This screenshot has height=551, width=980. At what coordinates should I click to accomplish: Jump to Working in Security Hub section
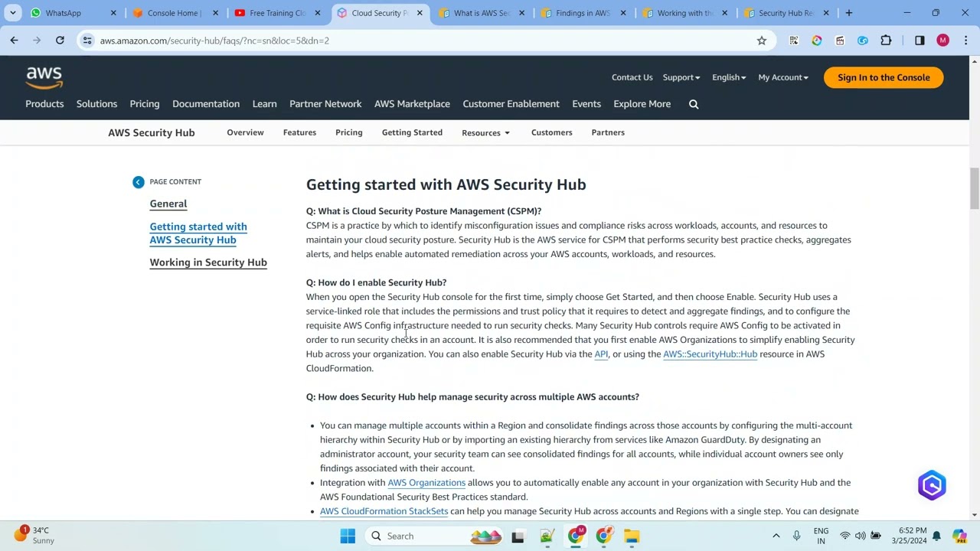point(208,262)
